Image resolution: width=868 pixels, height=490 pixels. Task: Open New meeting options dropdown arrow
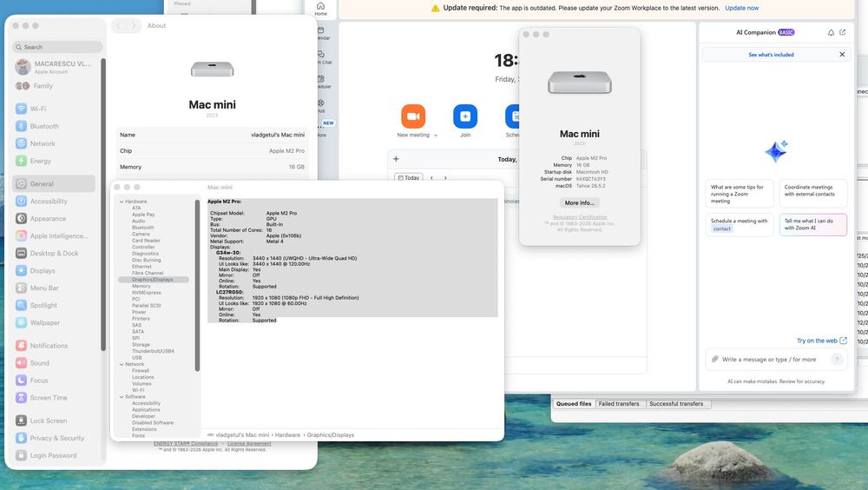click(436, 136)
